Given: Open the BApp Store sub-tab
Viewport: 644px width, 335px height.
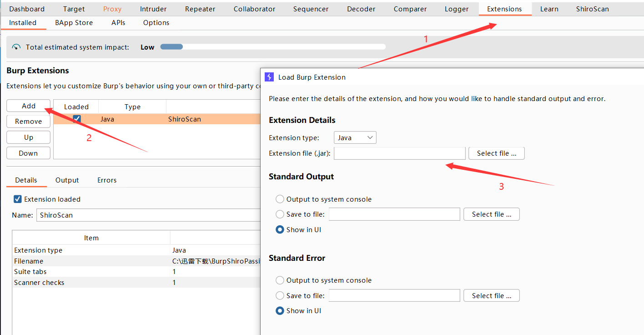Looking at the screenshot, I should click(74, 22).
